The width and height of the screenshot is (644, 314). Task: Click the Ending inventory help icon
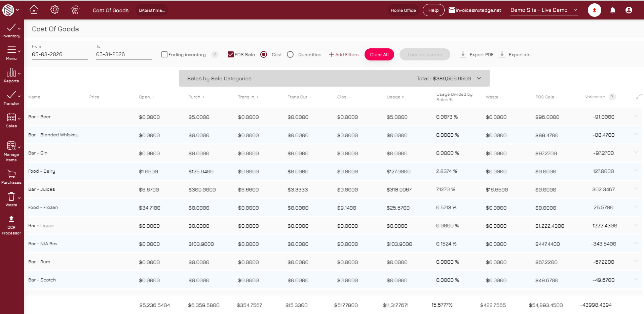coord(215,54)
